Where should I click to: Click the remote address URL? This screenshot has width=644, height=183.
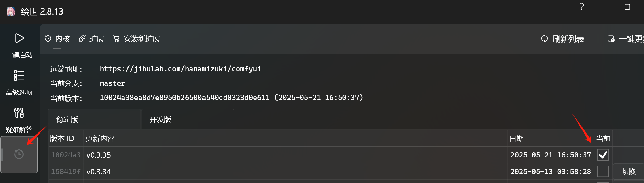pyautogui.click(x=180, y=69)
